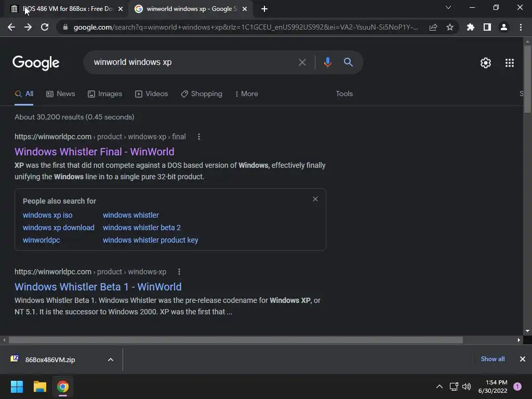Search for windows xp iso
Viewport: 532px width, 399px height.
[47, 215]
